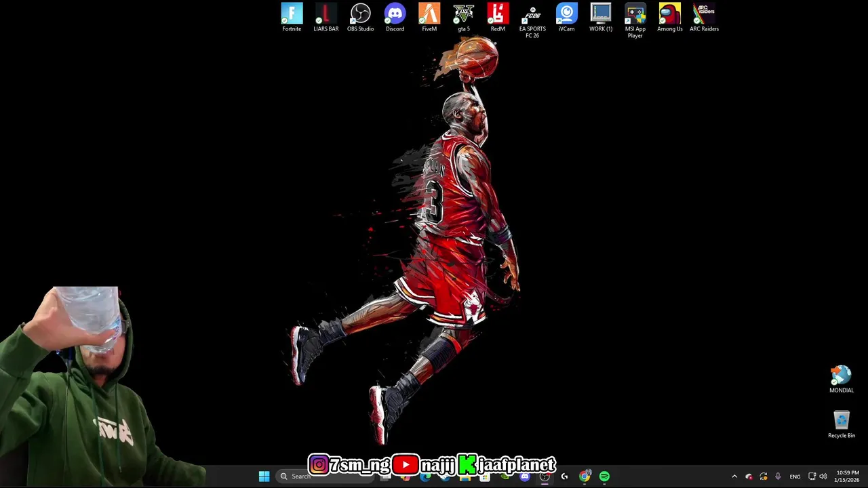This screenshot has height=488, width=868.
Task: Open the Fortnite desktop shortcut
Action: [292, 18]
